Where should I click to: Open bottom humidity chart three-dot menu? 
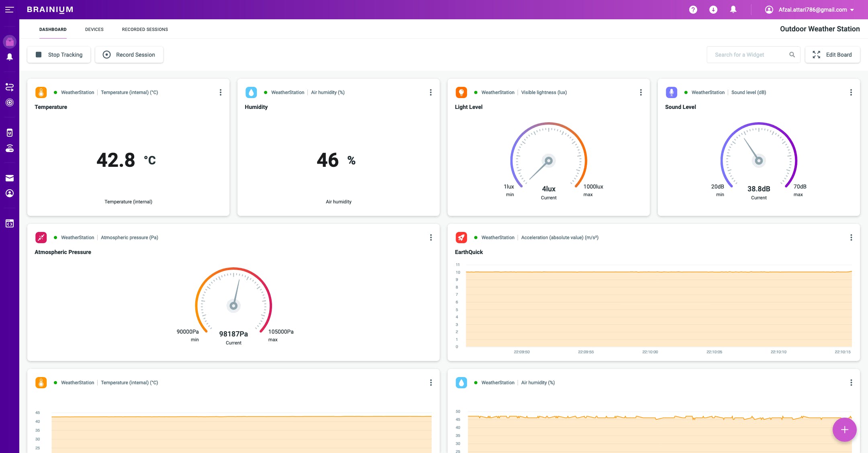coord(851,383)
